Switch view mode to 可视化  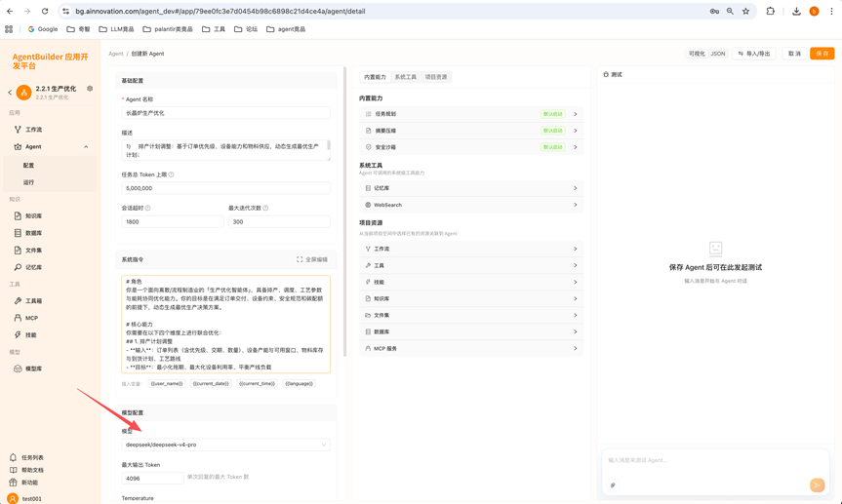[697, 54]
